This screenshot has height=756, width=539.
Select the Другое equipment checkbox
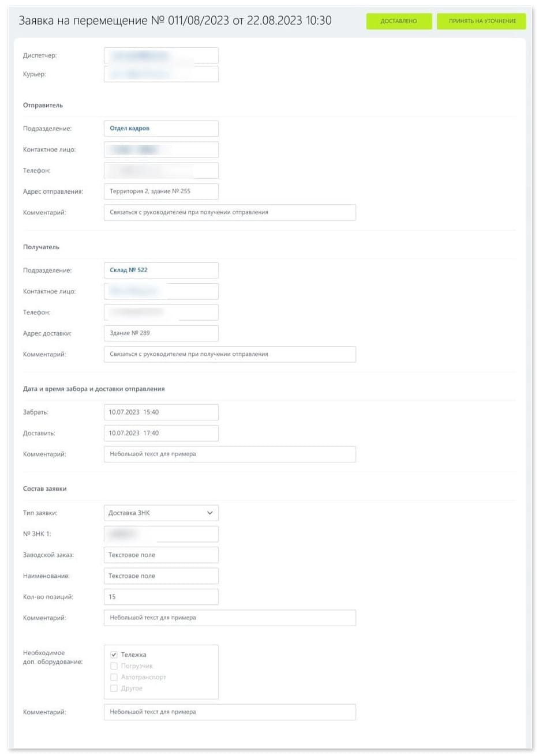(x=114, y=689)
